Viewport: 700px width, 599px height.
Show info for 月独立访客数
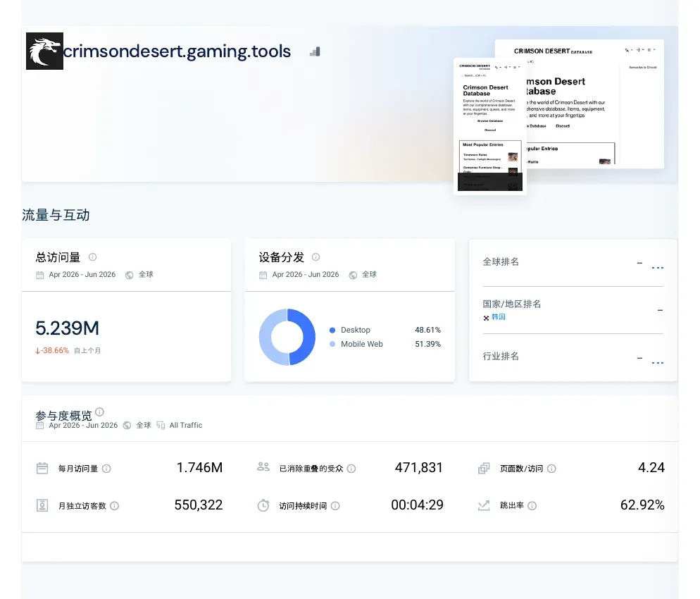(x=114, y=506)
